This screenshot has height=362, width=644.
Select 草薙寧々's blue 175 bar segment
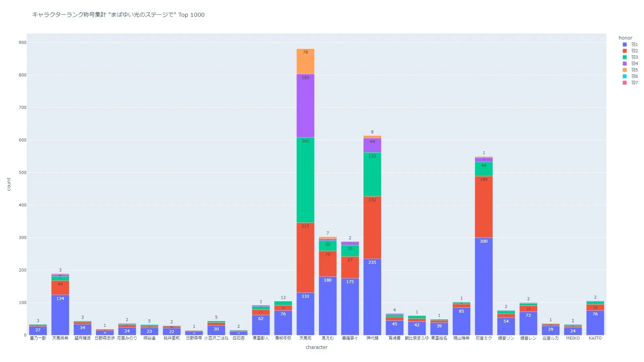click(350, 307)
